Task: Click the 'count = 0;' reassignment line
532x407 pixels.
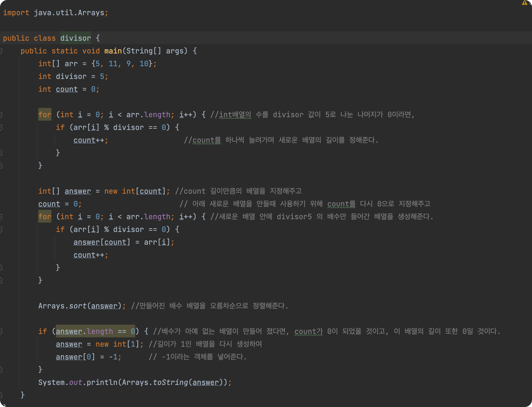Action: 60,204
